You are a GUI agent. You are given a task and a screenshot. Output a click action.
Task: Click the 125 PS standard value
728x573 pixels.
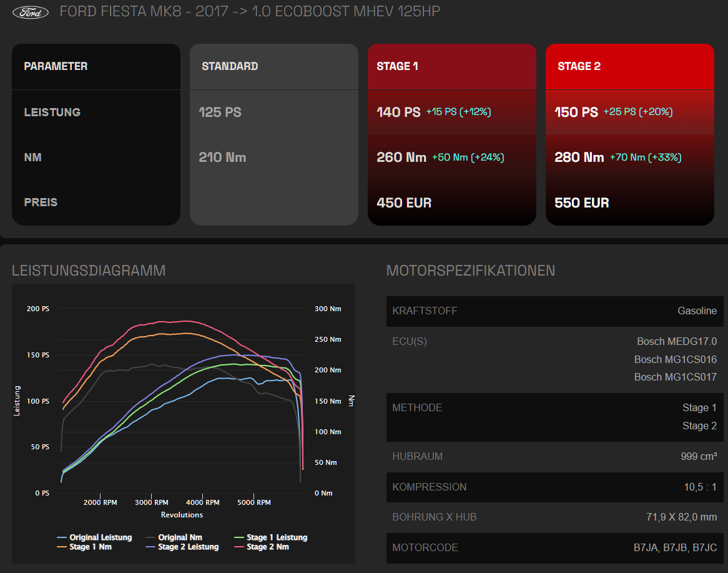[220, 112]
